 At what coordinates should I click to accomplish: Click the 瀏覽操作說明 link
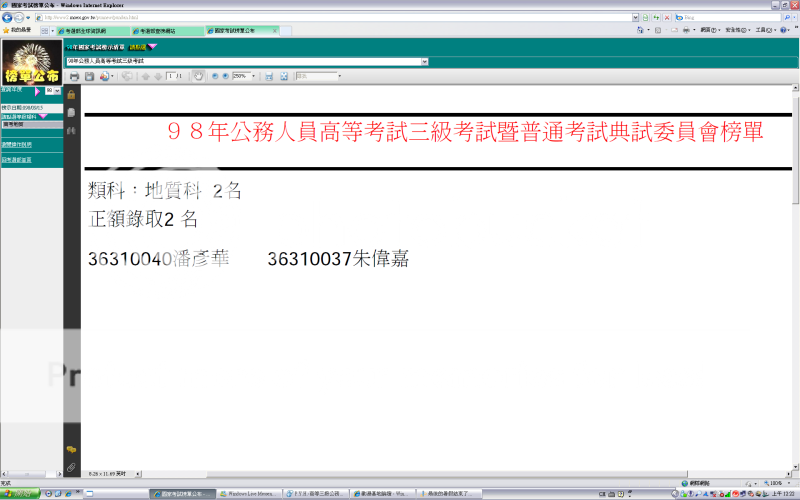(16, 144)
